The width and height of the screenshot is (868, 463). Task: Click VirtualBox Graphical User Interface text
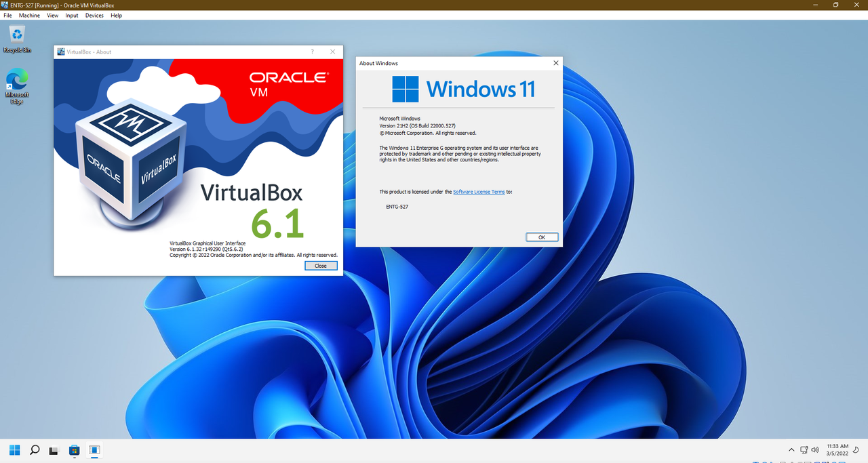click(208, 243)
